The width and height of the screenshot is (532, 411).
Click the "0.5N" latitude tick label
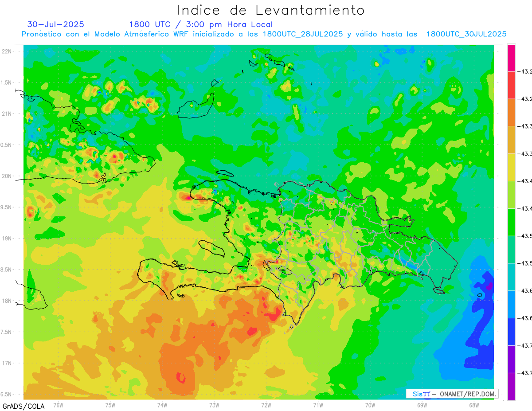tap(7, 145)
